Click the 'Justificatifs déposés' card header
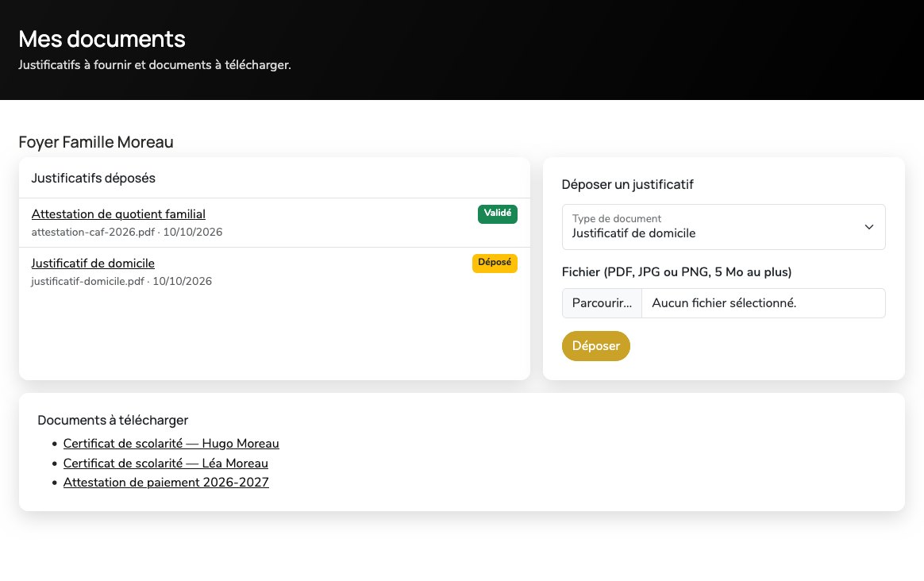Image resolution: width=924 pixels, height=581 pixels. click(93, 178)
